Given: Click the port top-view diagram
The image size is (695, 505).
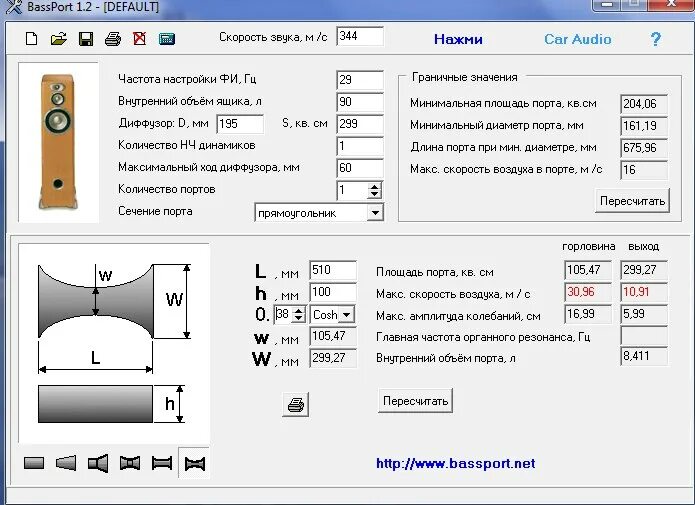Looking at the screenshot, I should pos(96,301).
